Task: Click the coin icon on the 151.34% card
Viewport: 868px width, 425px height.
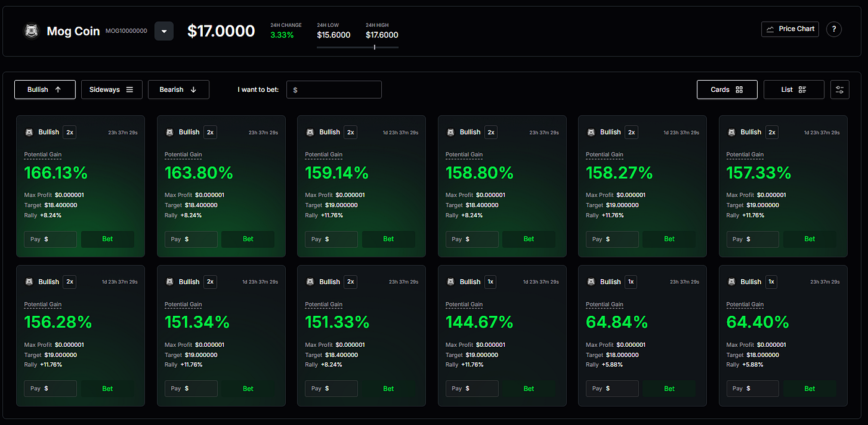Action: (169, 282)
